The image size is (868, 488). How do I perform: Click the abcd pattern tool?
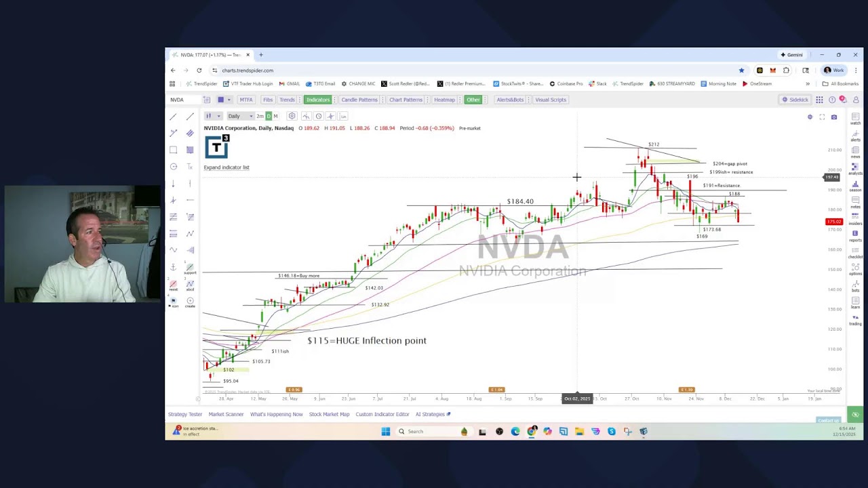190,285
